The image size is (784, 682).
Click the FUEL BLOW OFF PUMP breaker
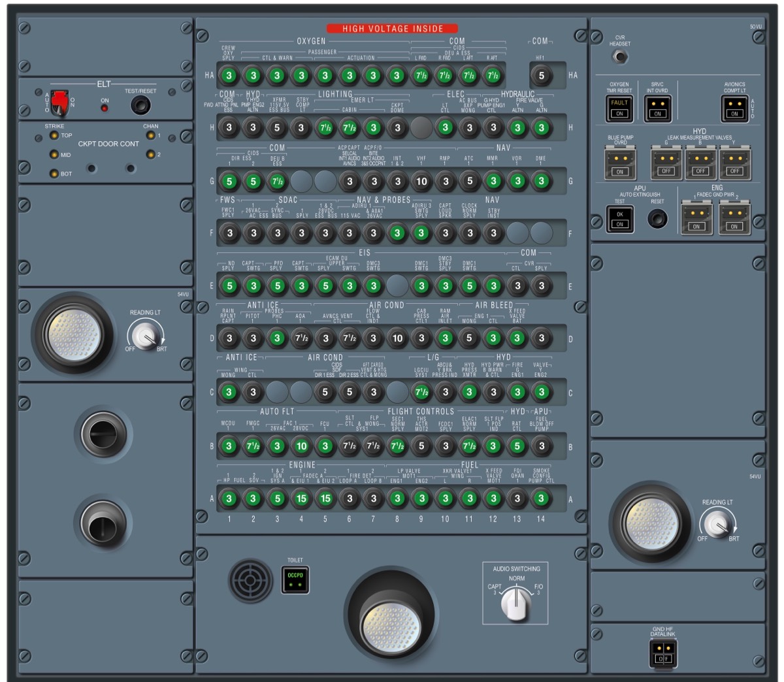tap(541, 446)
